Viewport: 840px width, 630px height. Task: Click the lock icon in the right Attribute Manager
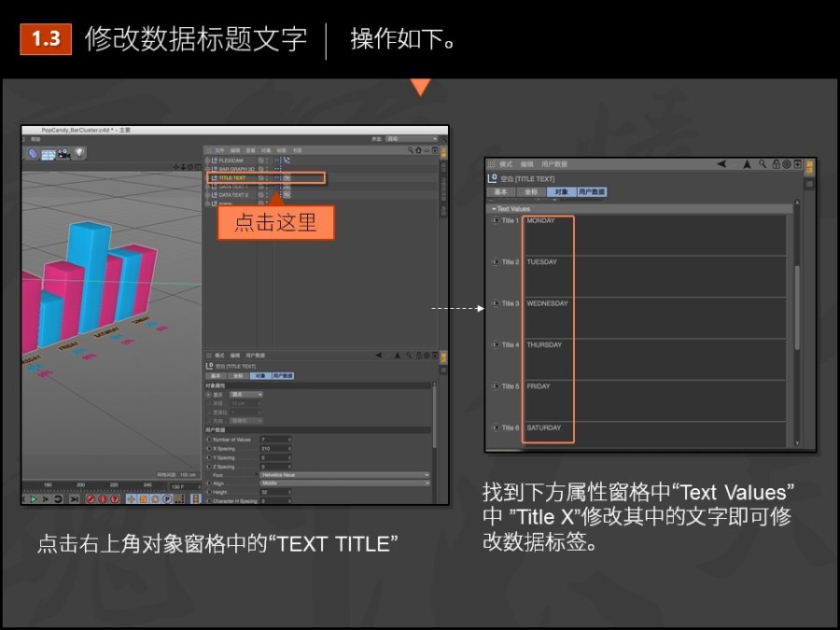click(776, 163)
